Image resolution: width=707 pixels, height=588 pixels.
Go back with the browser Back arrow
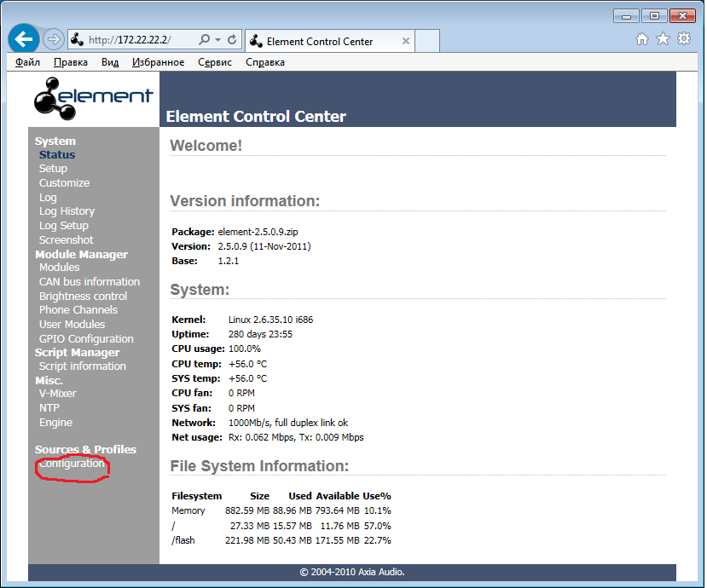[x=23, y=40]
